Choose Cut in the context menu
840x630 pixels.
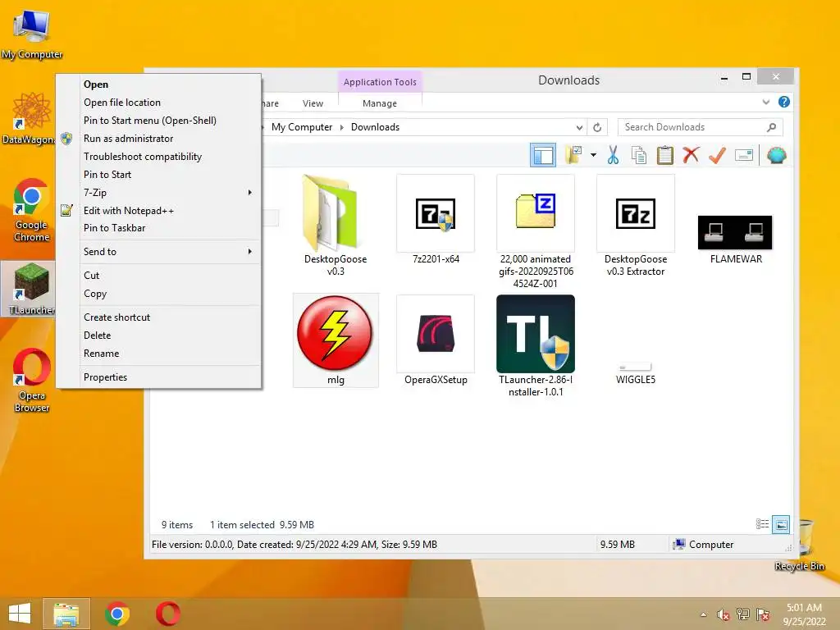coord(159,276)
